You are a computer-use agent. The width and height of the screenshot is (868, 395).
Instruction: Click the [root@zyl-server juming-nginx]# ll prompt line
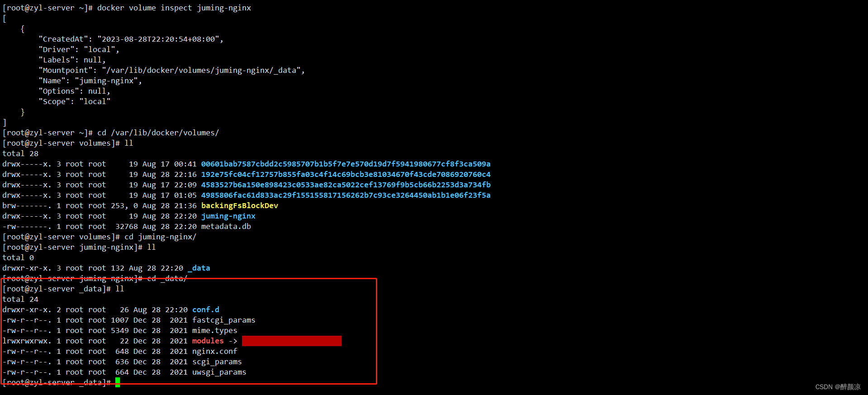point(79,247)
